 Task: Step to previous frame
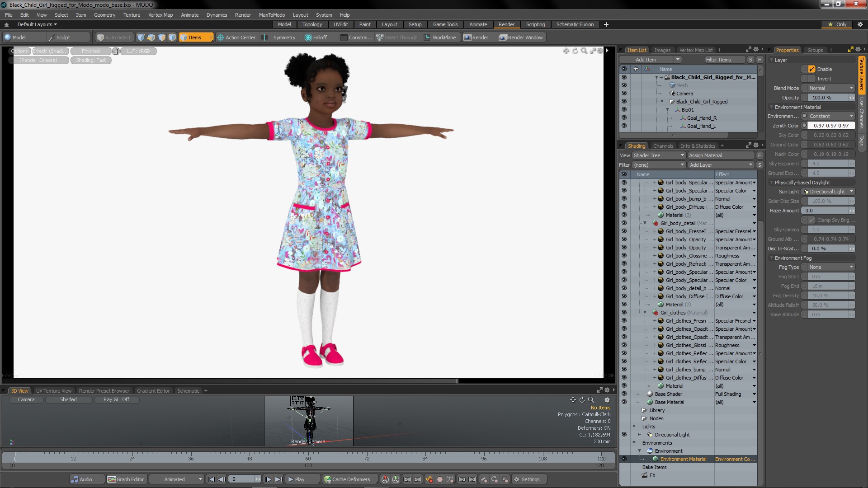pyautogui.click(x=222, y=479)
